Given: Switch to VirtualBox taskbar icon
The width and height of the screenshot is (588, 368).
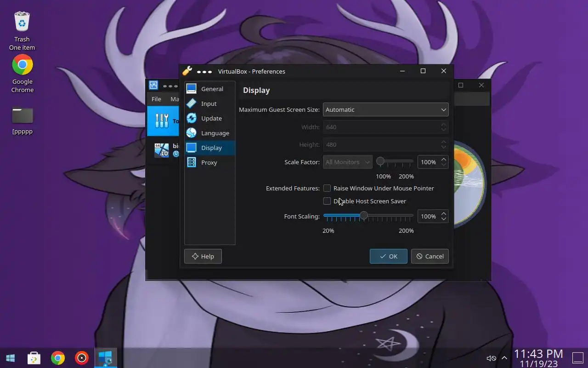Looking at the screenshot, I should coord(105,358).
